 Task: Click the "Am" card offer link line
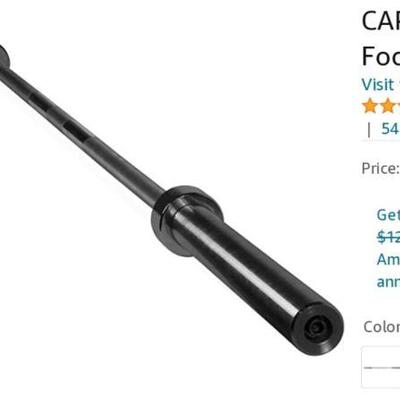tap(389, 259)
